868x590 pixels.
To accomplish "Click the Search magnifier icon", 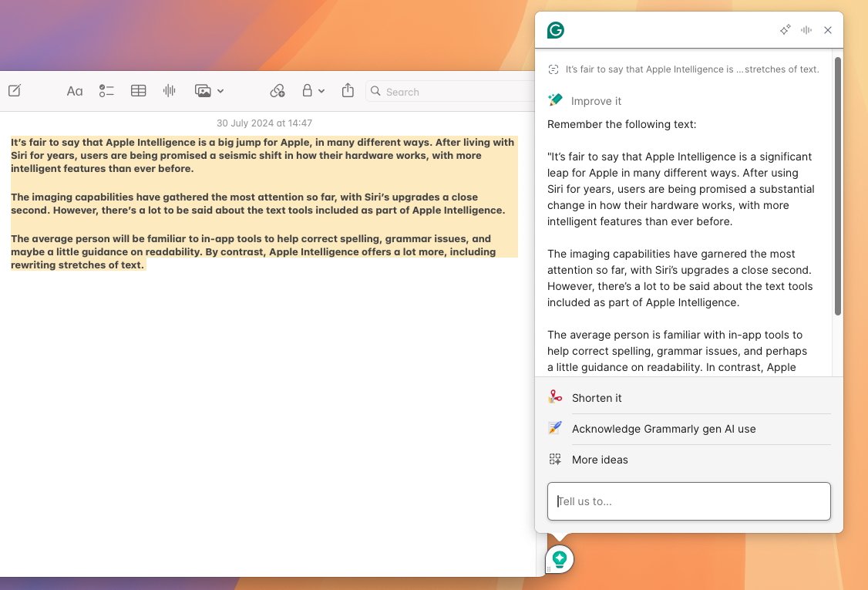I will tap(375, 91).
